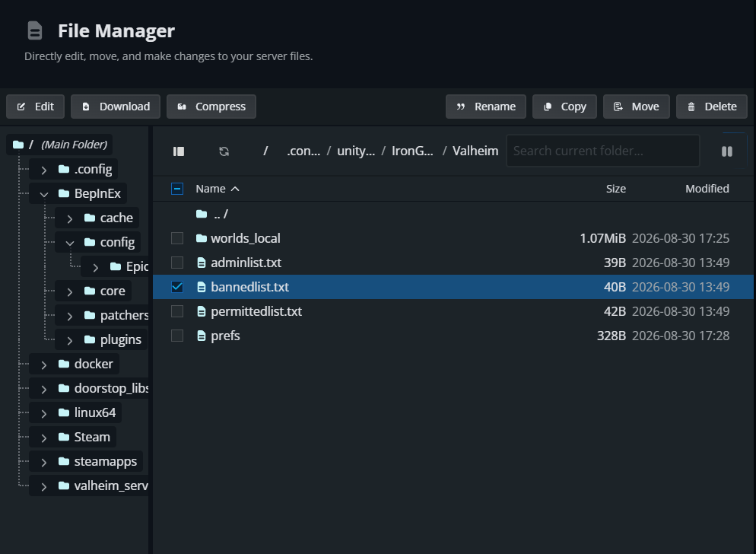Select the Main Folder tree label

tap(75, 145)
